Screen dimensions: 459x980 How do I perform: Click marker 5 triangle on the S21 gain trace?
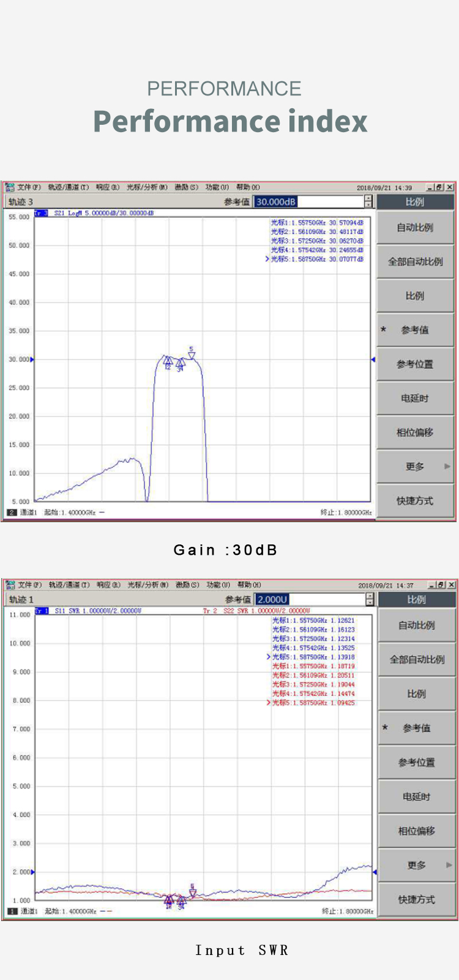(x=192, y=355)
